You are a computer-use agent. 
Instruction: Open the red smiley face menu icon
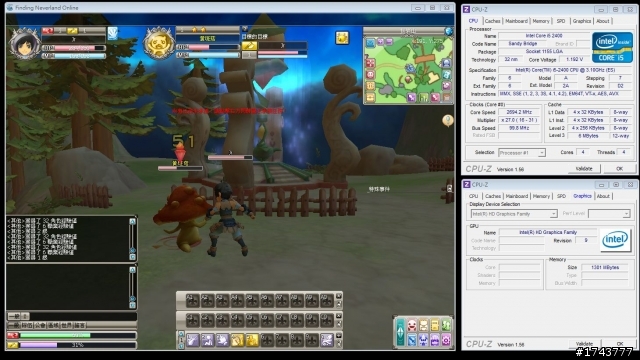pyautogui.click(x=413, y=326)
